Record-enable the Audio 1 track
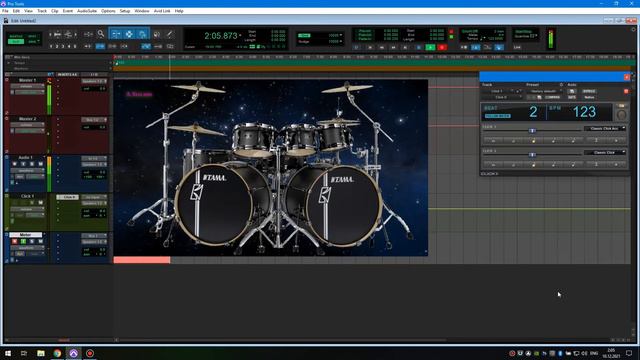 tap(15, 164)
